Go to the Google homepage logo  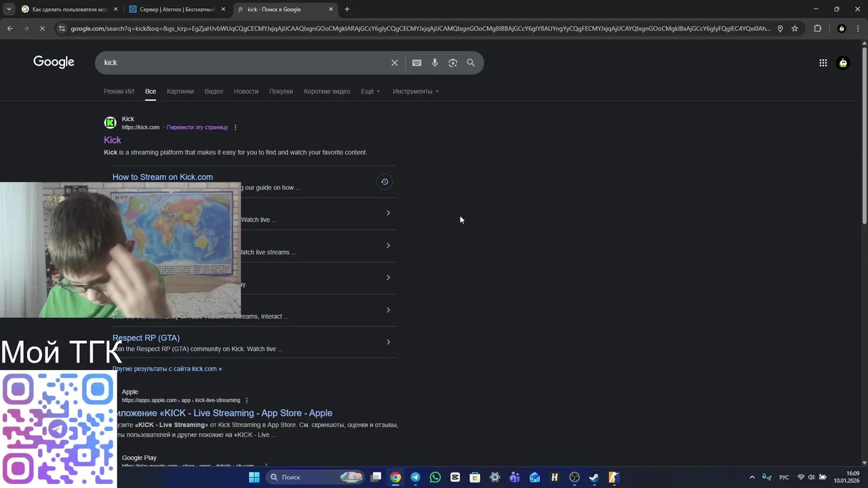[54, 62]
